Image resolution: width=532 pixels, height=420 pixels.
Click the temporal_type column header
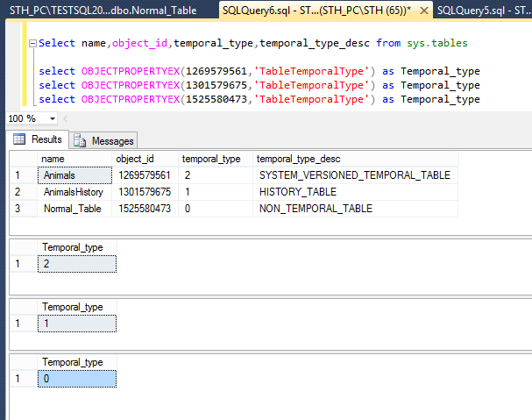click(x=216, y=159)
